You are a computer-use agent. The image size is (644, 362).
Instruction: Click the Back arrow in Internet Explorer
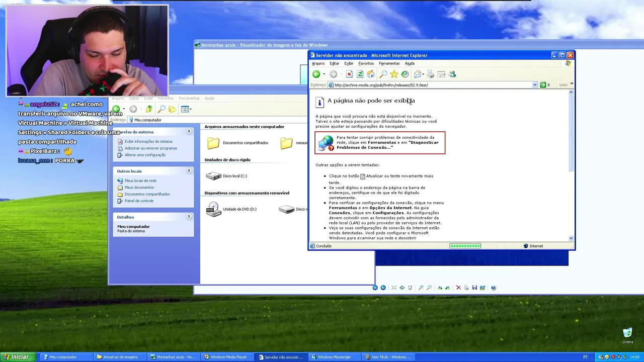pyautogui.click(x=316, y=74)
